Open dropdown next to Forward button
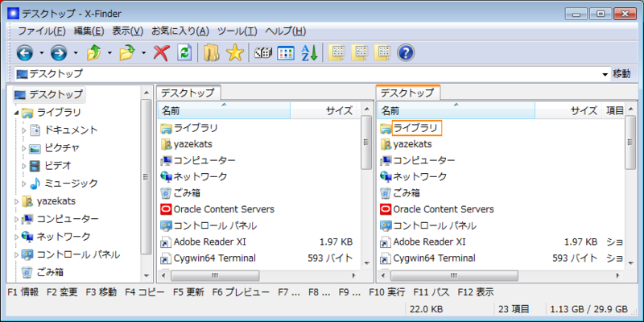 (76, 53)
